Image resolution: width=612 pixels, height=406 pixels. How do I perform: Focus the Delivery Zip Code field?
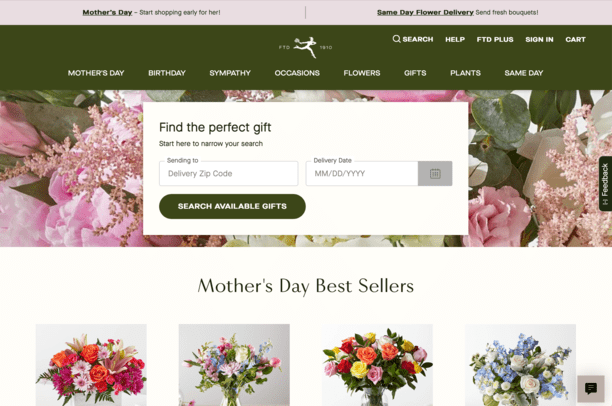pyautogui.click(x=229, y=173)
